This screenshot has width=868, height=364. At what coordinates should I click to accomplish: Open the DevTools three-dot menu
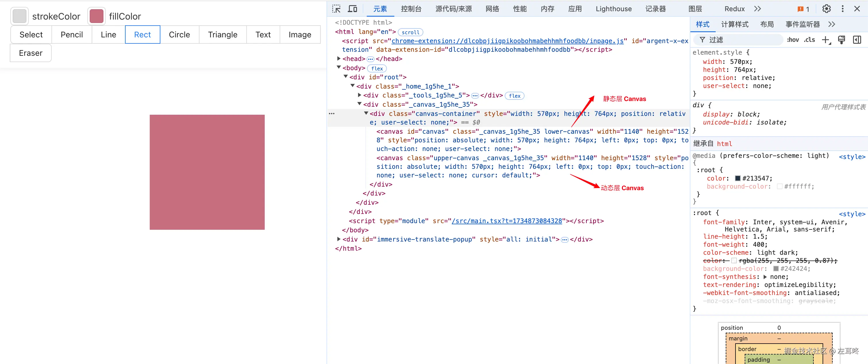point(842,9)
